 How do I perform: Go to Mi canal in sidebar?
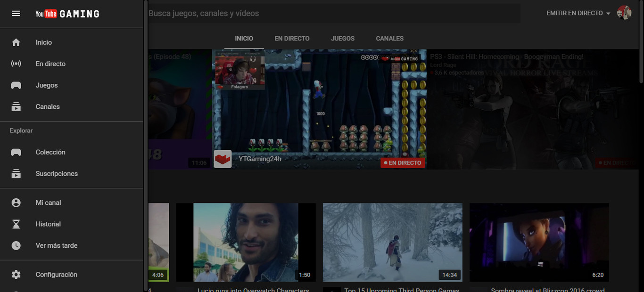pyautogui.click(x=16, y=202)
